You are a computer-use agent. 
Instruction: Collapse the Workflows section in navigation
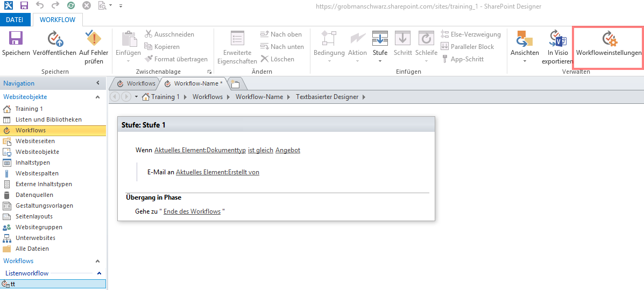coord(97,261)
